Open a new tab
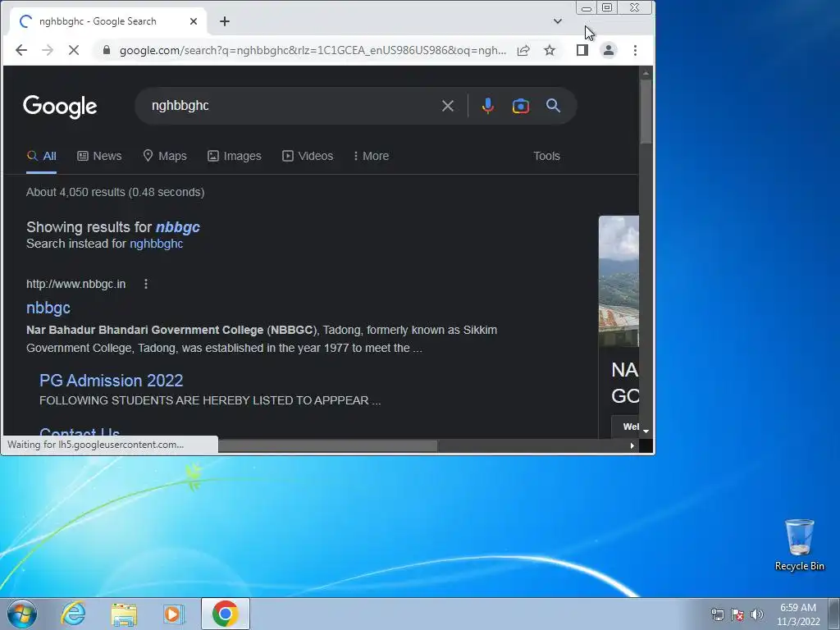The width and height of the screenshot is (840, 630). 225,21
